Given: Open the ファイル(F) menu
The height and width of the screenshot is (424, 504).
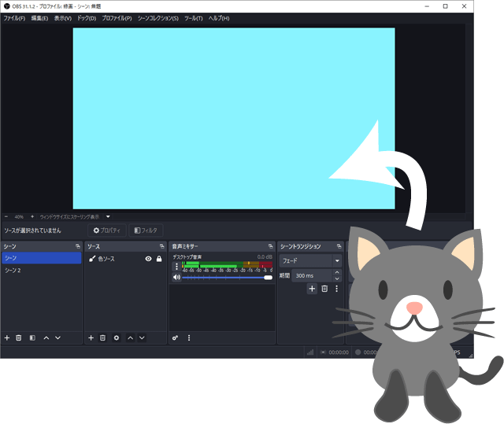Looking at the screenshot, I should [14, 18].
